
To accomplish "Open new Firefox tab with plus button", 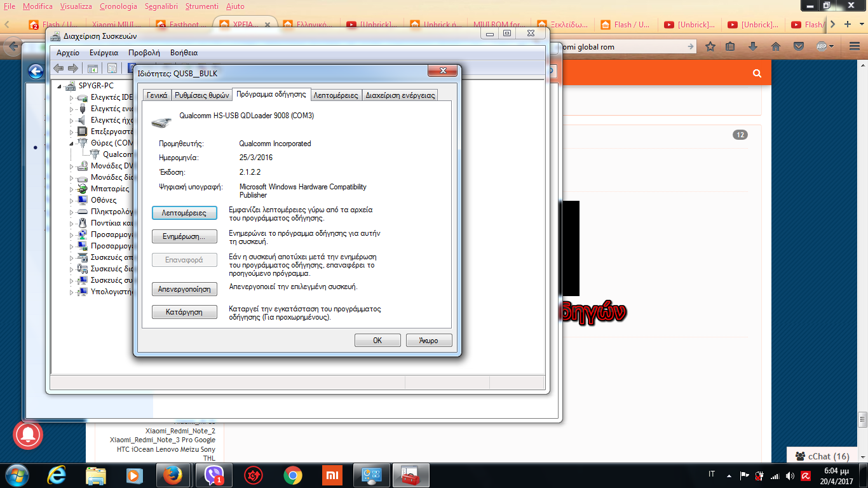I will point(846,24).
